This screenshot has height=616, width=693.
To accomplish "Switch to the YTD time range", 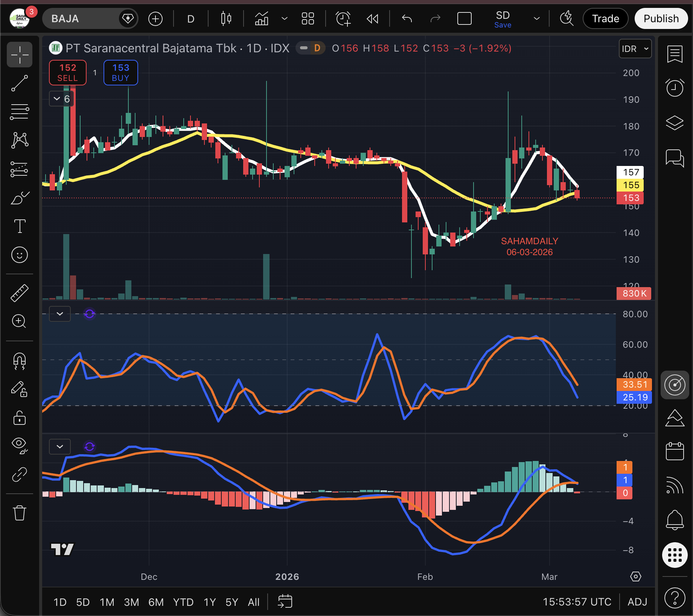I will click(183, 602).
